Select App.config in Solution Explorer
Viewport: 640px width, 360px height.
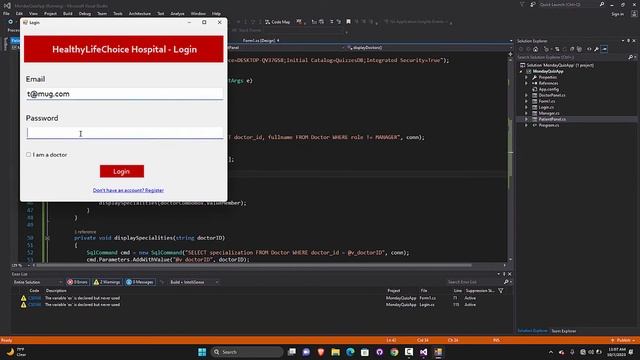coord(549,89)
